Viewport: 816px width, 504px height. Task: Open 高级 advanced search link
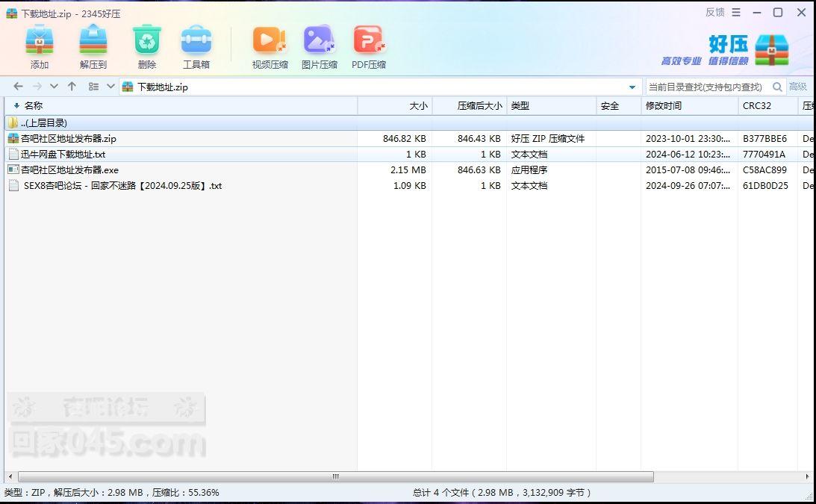[x=798, y=87]
